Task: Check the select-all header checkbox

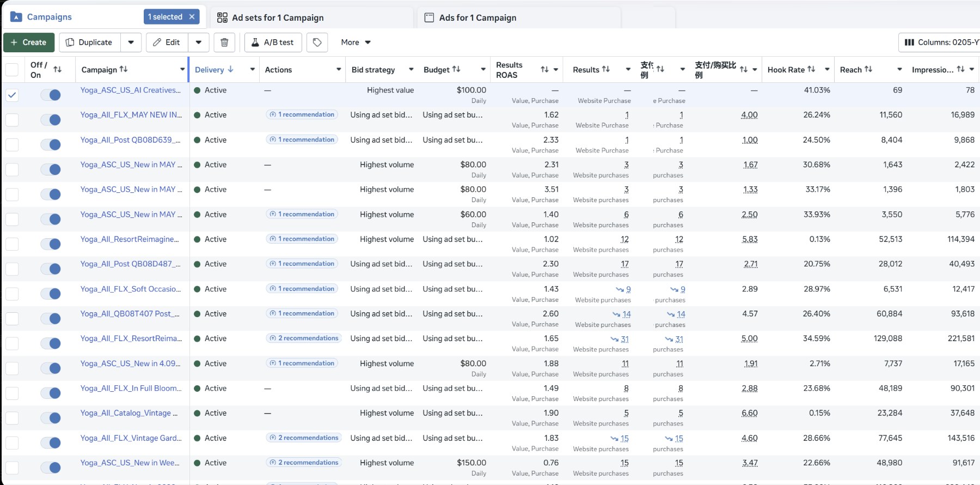Action: (12, 70)
